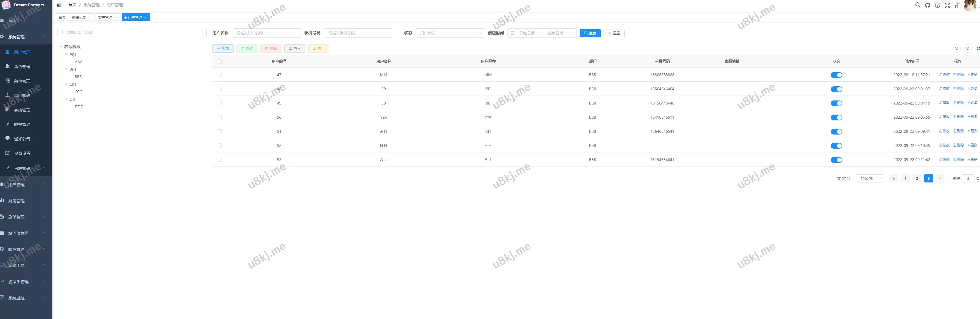
Task: Switch to the 客户管理 tab
Action: pyautogui.click(x=105, y=18)
